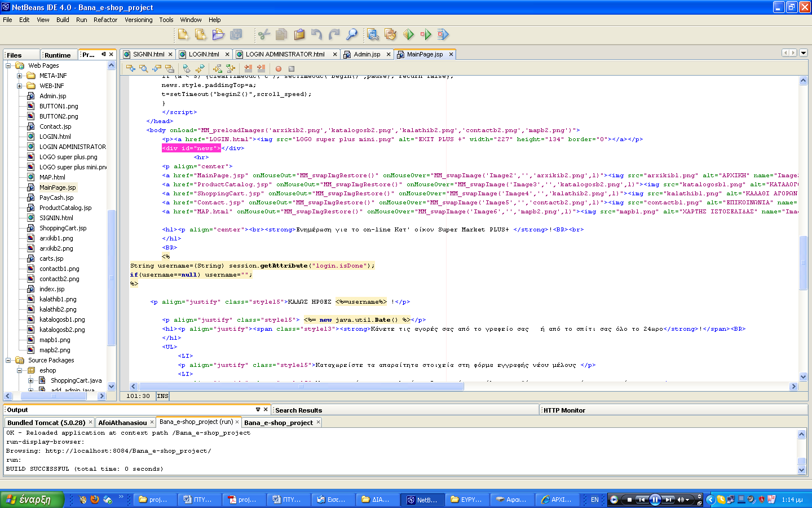Click the Run Main Project icon

[x=408, y=34]
